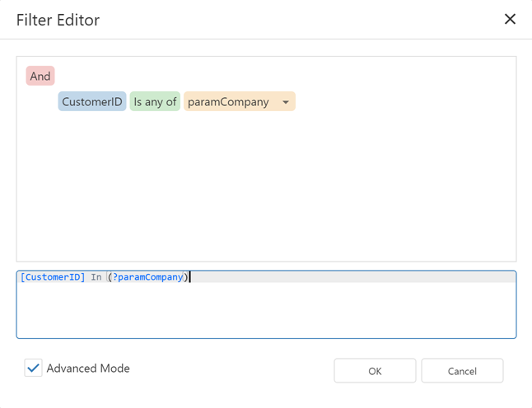
Task: Click the In keyword in expression
Action: 96,277
